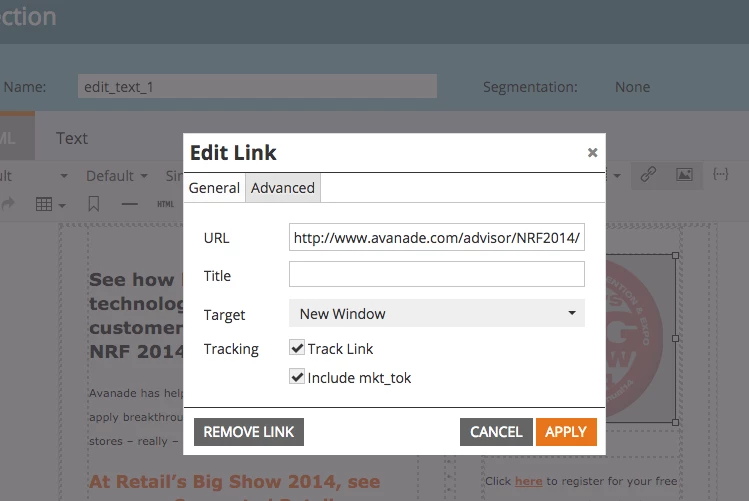Click the Segmentation value None

coord(632,87)
